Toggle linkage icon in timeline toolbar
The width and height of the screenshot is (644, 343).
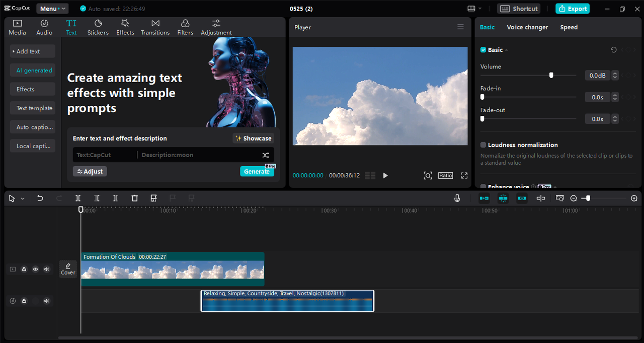522,198
